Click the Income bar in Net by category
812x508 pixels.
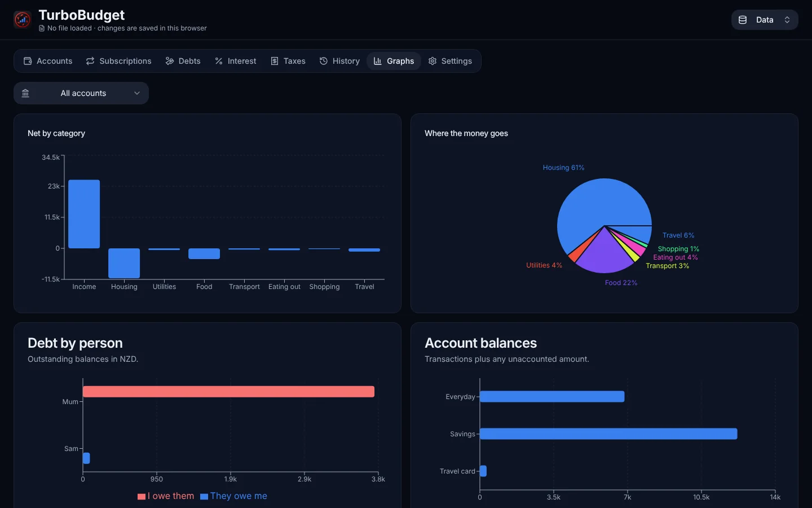pyautogui.click(x=84, y=214)
